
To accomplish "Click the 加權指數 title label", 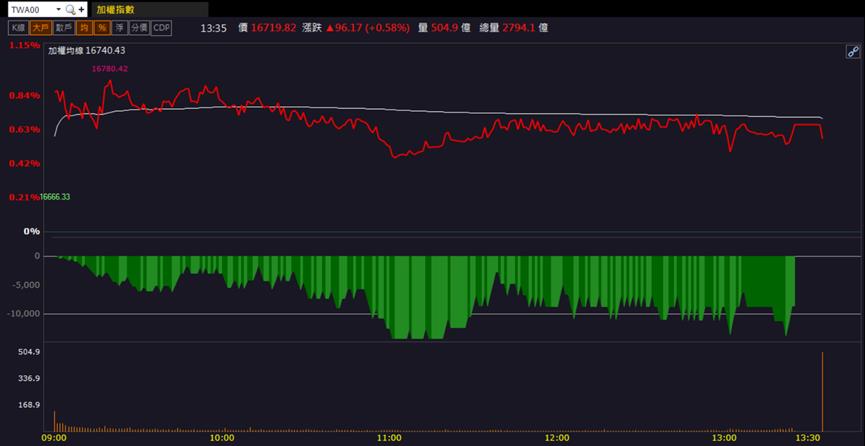I will click(115, 9).
